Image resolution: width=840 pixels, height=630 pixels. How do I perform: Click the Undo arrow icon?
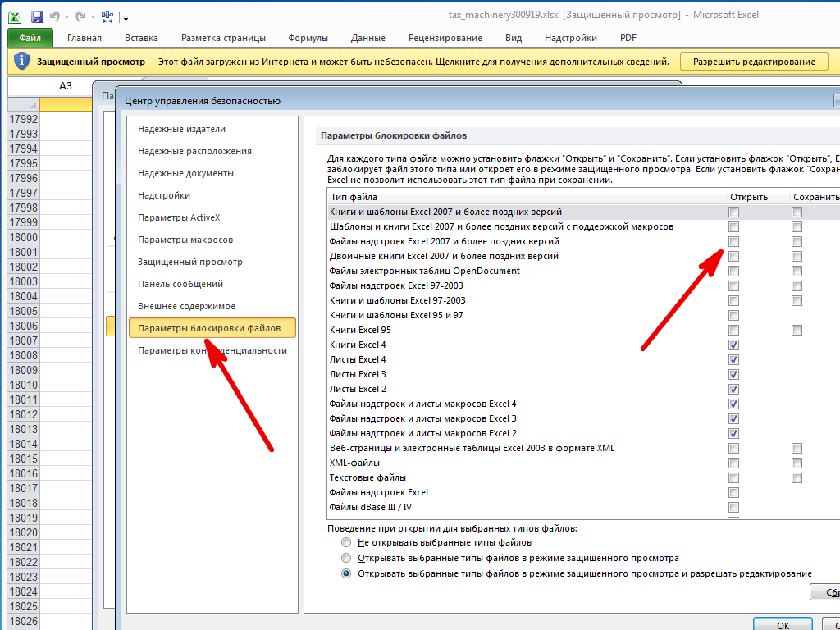tap(55, 17)
